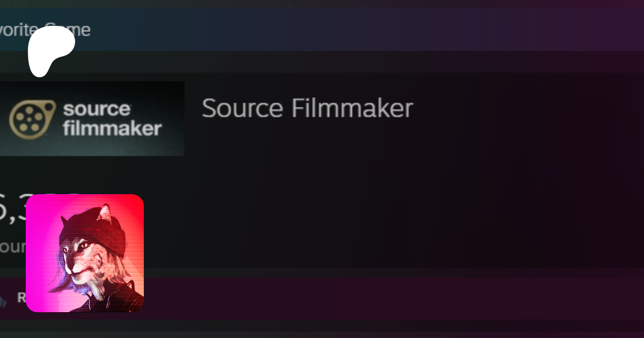Click the magenta left edge of the avatar
The width and height of the screenshot is (644, 338).
[34, 253]
